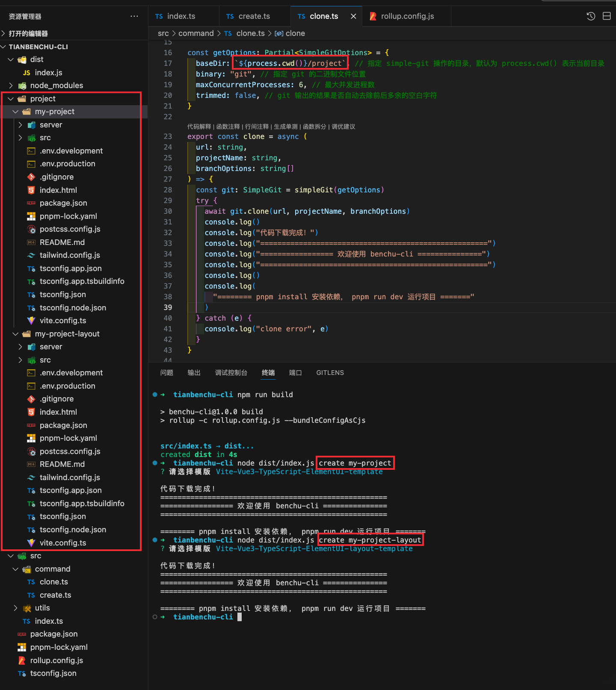Click the index.html HTML5 icon in my-project
Image resolution: width=616 pixels, height=690 pixels.
coord(31,190)
